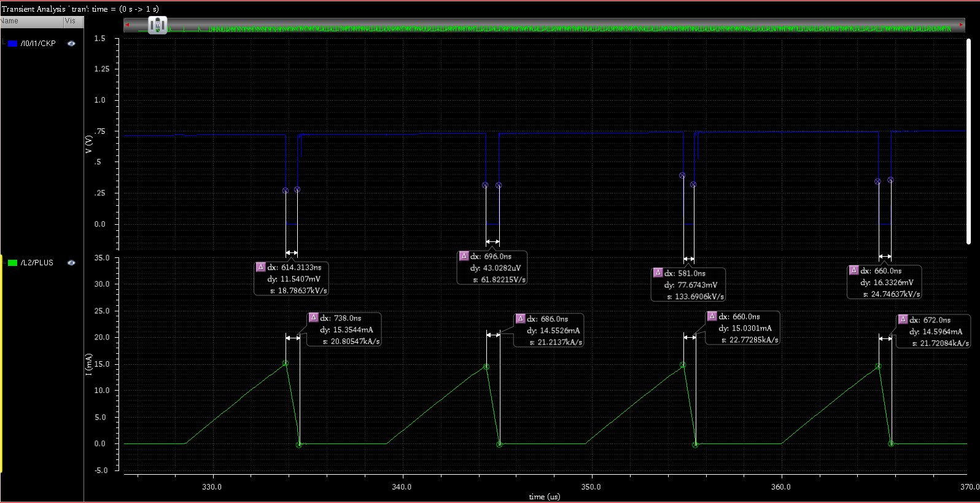Click the zoom window handle on overview strip
Screen dimensions: 980x503
pyautogui.click(x=158, y=25)
